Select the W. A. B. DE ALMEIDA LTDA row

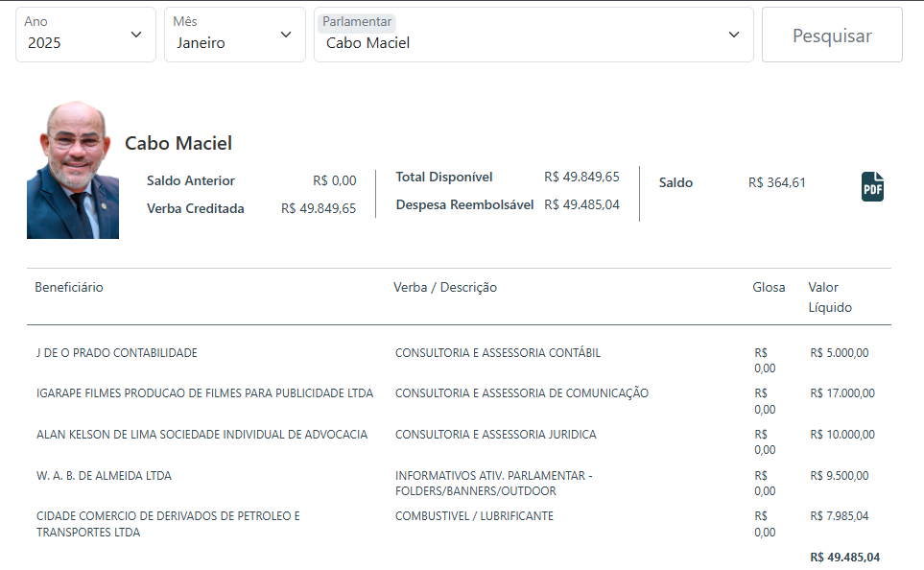[104, 475]
